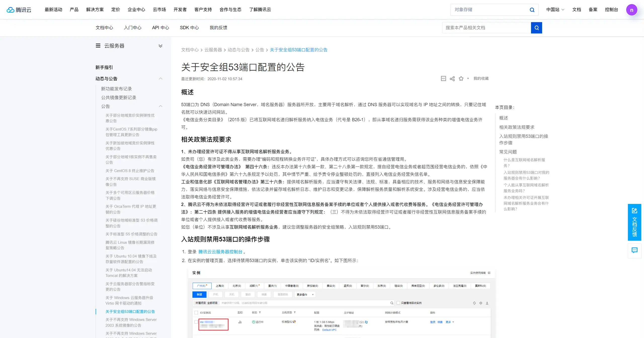Open 云市场 in the top navigation
Screen dimensions: 644x338
[159, 10]
